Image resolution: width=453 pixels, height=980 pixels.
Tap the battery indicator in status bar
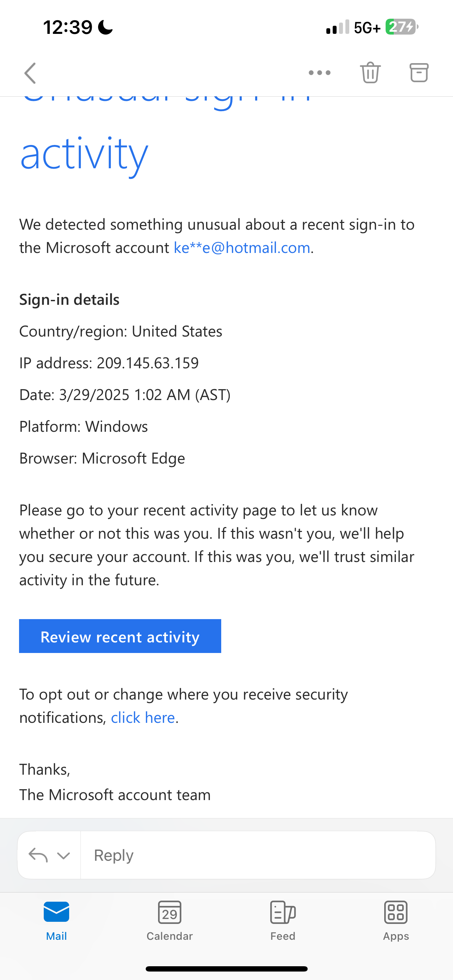click(401, 27)
